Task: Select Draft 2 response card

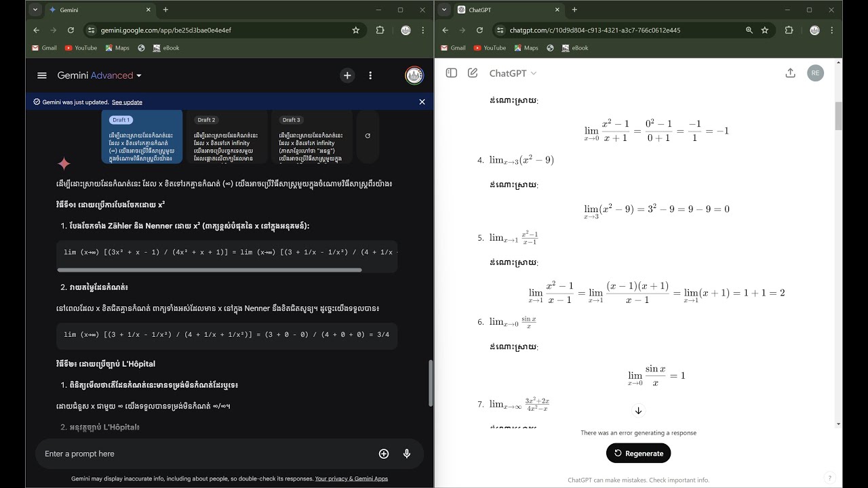Action: (x=226, y=137)
